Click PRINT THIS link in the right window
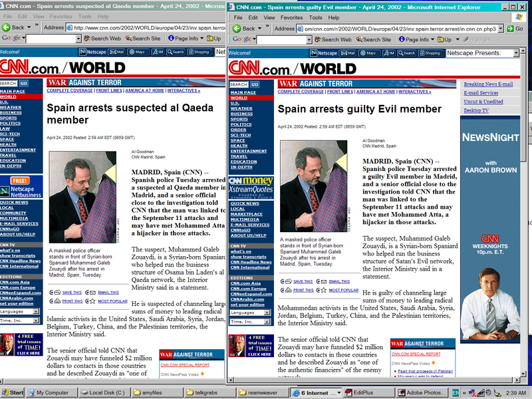This screenshot has width=532, height=399. click(x=303, y=291)
